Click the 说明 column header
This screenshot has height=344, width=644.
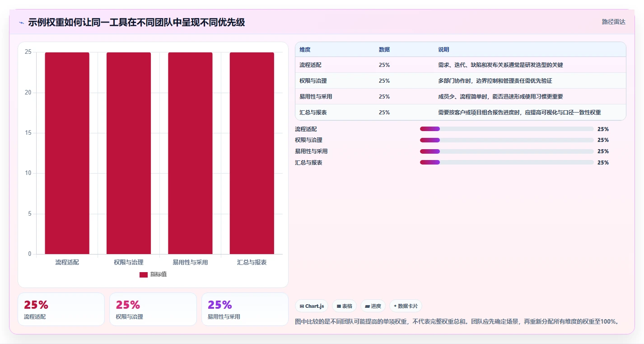tap(443, 50)
